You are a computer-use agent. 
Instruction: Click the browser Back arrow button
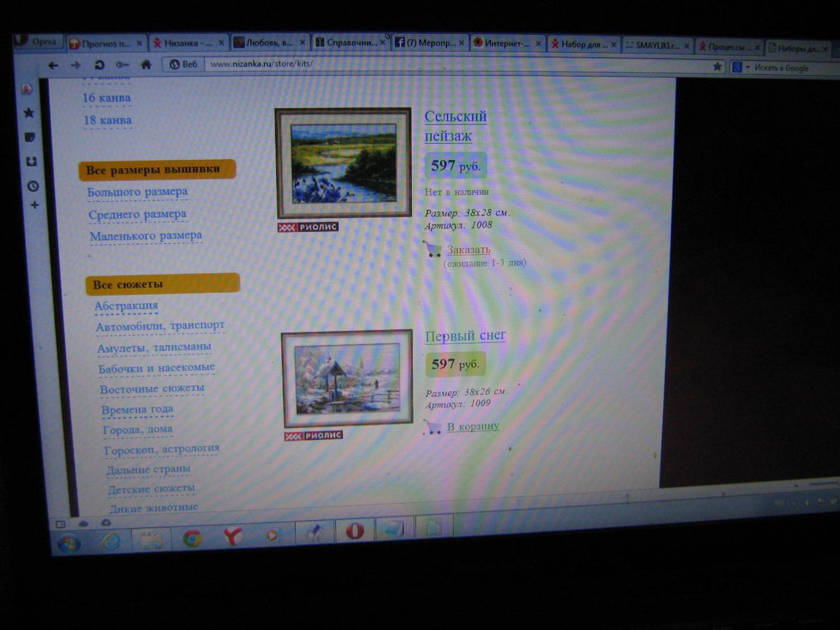tap(53, 66)
